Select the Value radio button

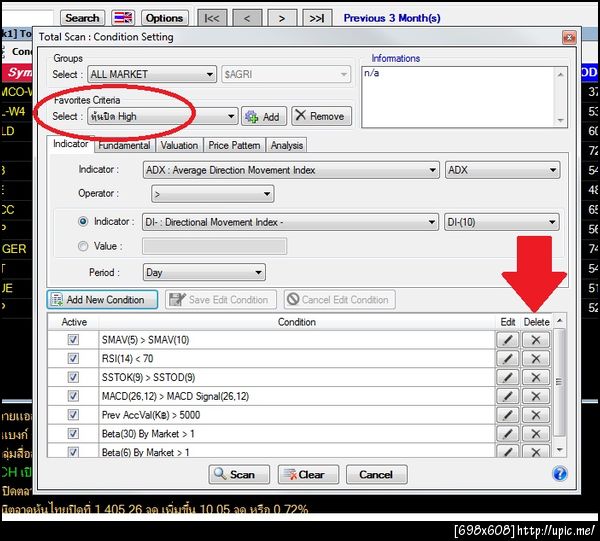coord(83,246)
